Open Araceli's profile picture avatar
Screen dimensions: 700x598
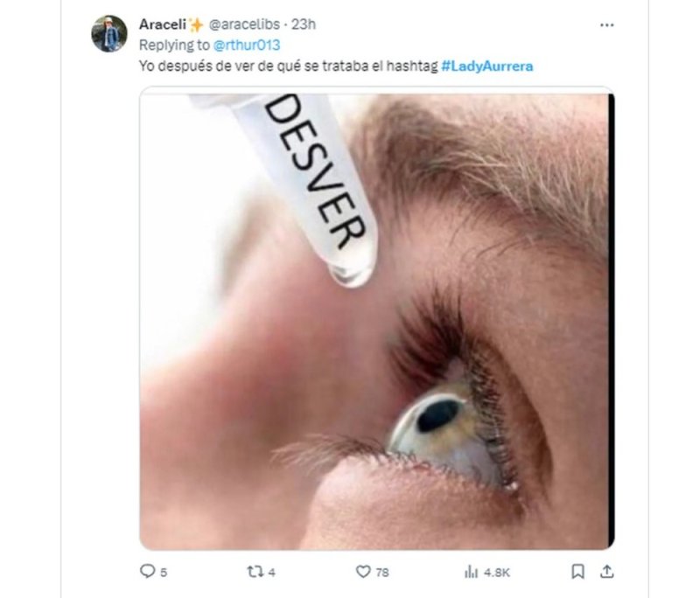pos(109,34)
